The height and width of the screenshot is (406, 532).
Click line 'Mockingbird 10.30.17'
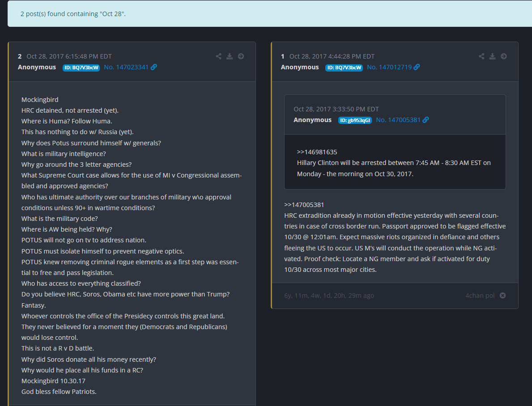click(x=53, y=381)
